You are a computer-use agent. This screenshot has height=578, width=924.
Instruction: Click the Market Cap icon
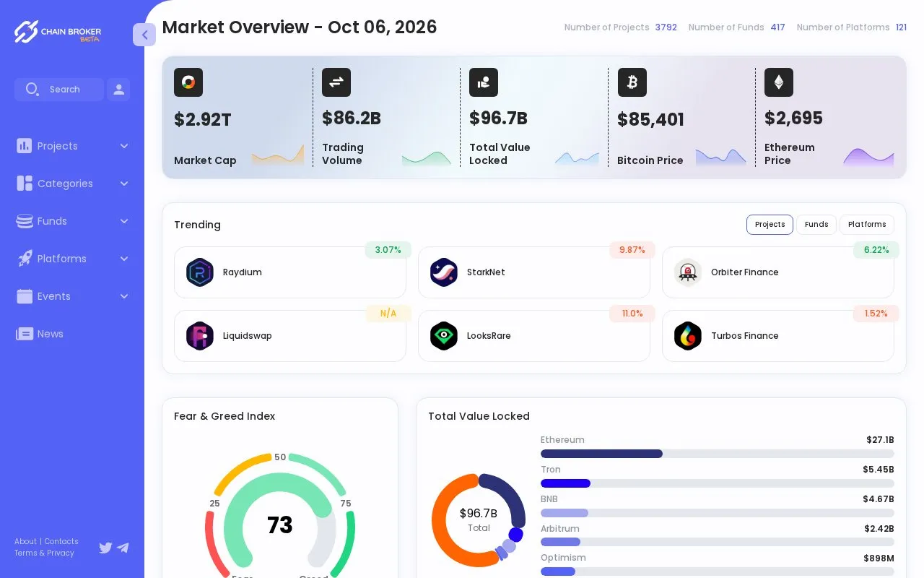click(188, 82)
